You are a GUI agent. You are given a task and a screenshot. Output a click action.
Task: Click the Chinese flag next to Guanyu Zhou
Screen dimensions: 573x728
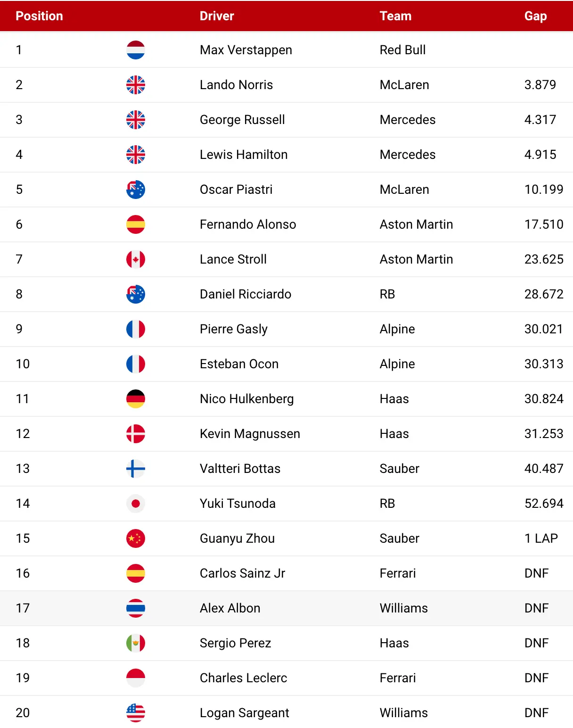(x=136, y=538)
